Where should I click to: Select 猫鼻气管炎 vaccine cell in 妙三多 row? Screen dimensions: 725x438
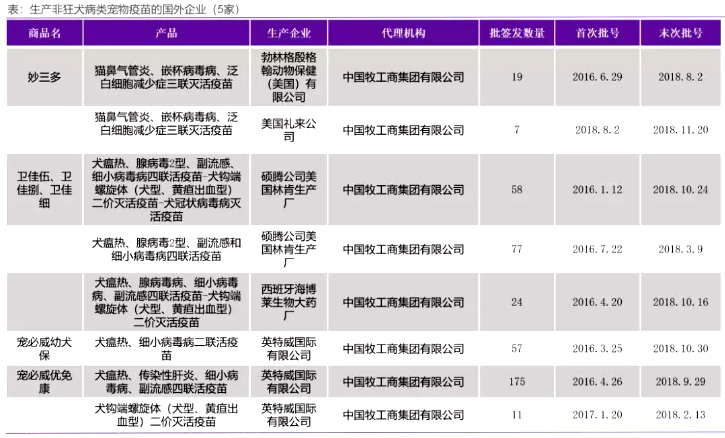(x=166, y=77)
